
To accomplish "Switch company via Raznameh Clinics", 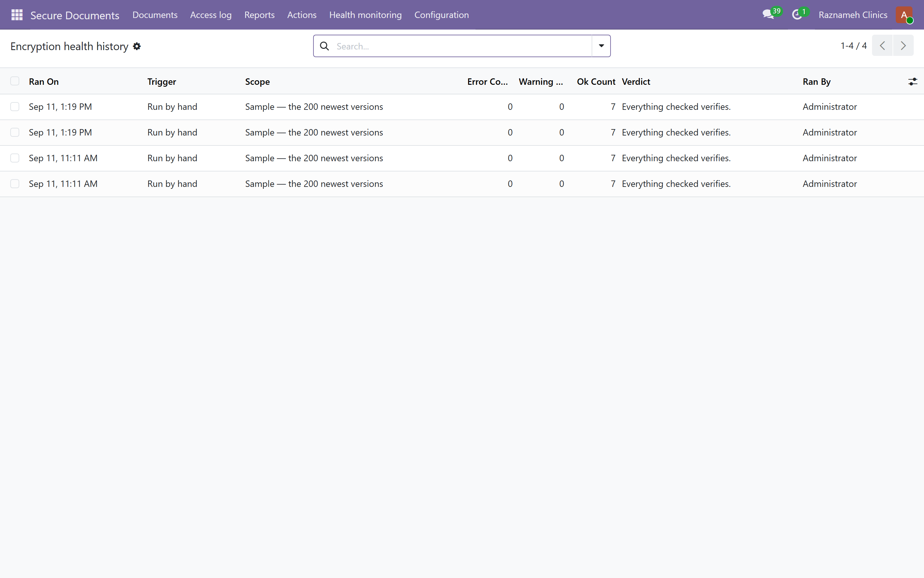I will 852,15.
